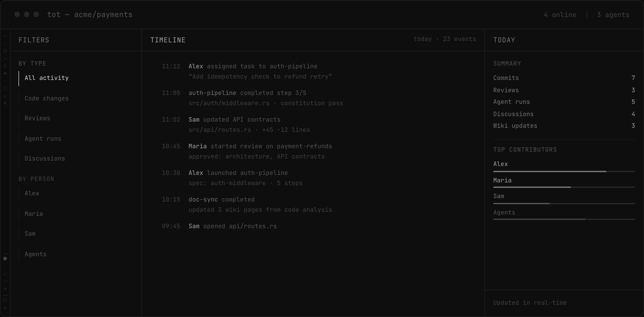The height and width of the screenshot is (317, 644).
Task: Open the 11:12 'Alex assigned task to auth-pipeline' event
Action: (x=253, y=67)
